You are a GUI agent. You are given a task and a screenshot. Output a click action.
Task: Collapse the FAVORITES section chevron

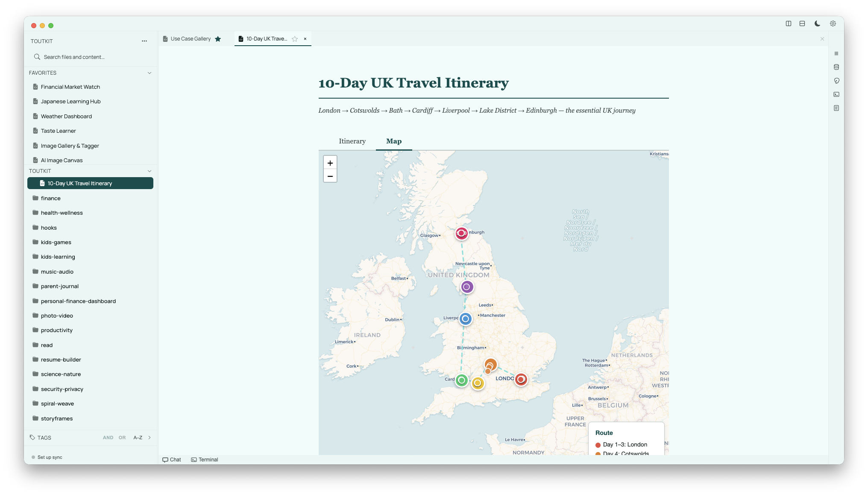(x=150, y=73)
